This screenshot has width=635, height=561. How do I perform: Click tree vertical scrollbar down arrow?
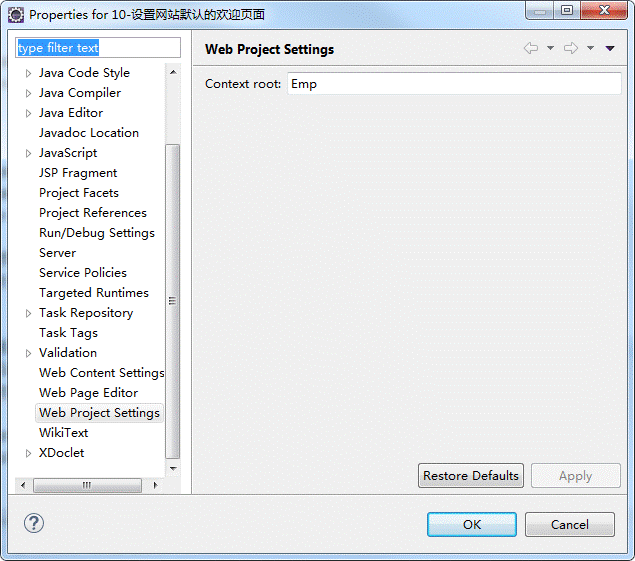click(173, 469)
